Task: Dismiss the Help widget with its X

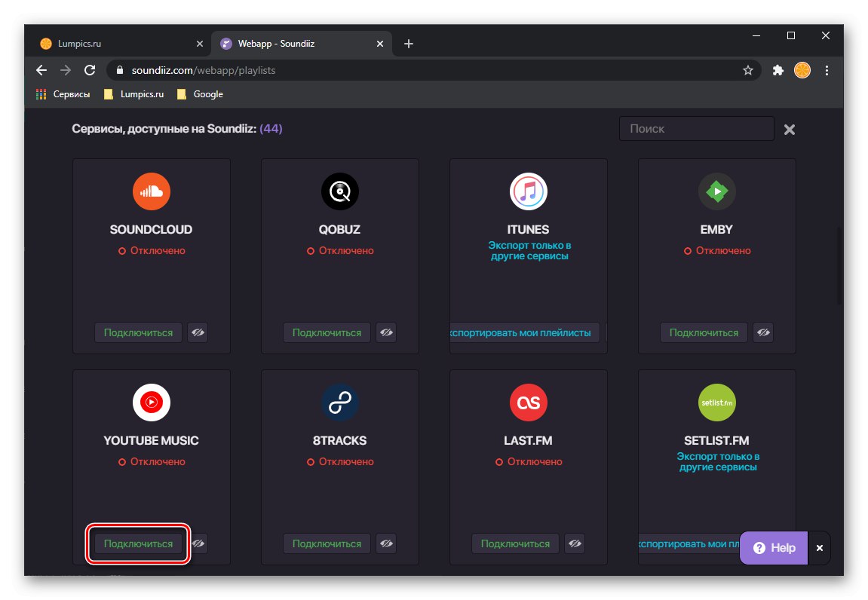Action: coord(820,548)
